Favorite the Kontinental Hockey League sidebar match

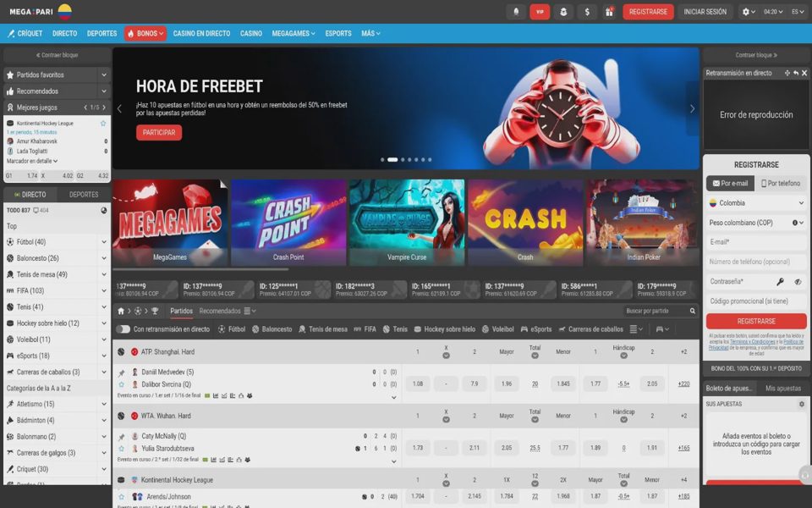pos(103,124)
